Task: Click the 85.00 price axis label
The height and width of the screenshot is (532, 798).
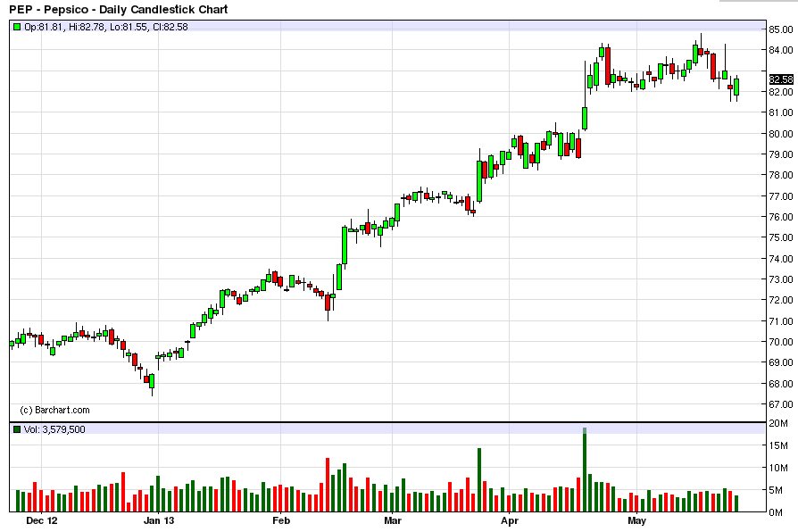Action: tap(781, 29)
